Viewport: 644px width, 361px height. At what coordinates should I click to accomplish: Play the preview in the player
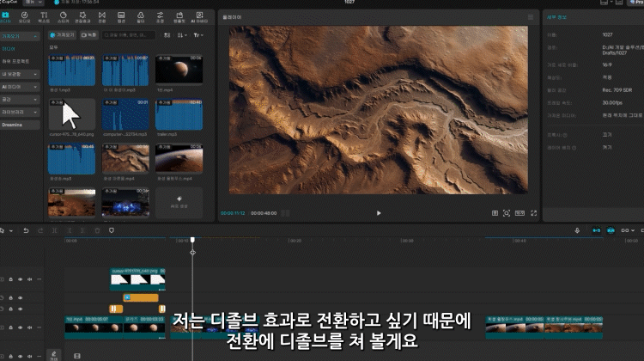pos(379,212)
